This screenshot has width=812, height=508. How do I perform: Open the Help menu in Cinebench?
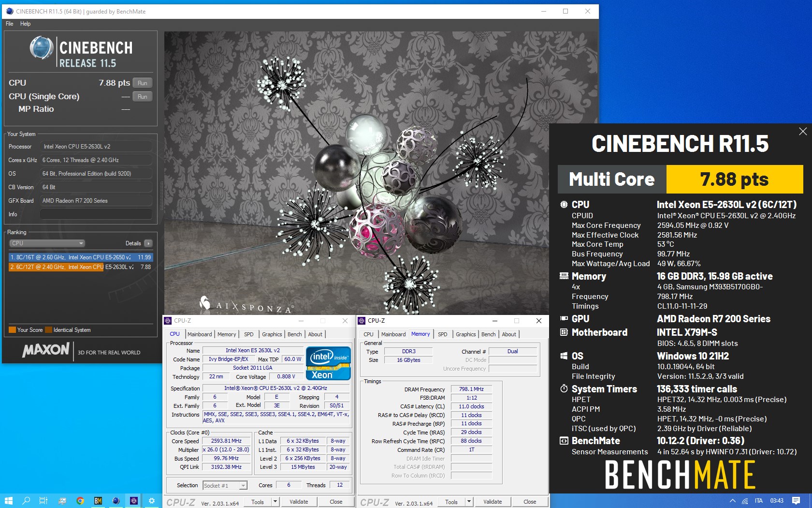click(x=25, y=24)
